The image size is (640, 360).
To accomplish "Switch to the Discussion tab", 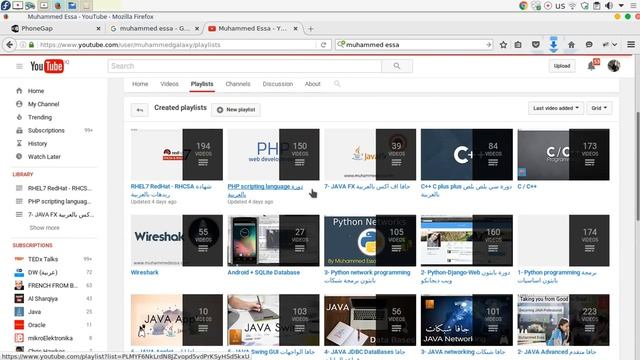I will click(x=278, y=84).
